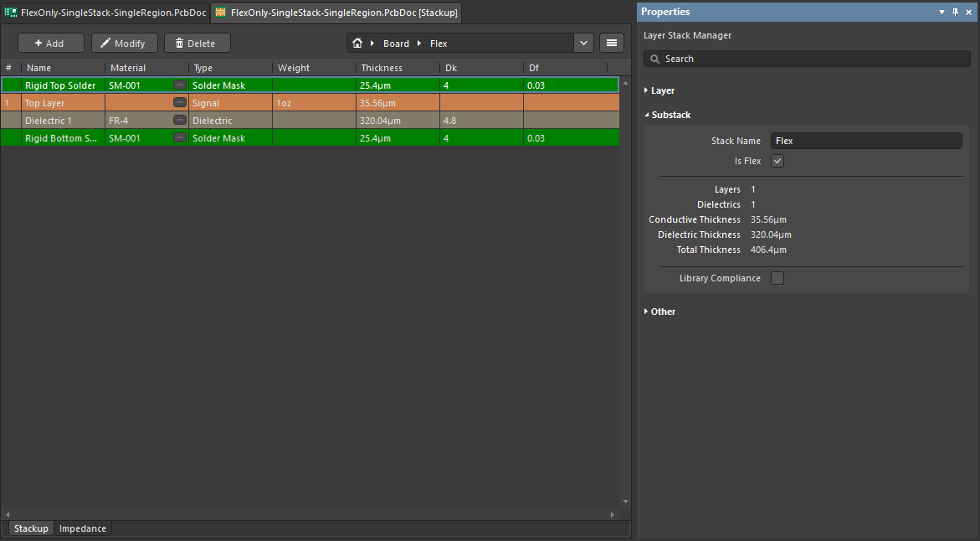Click the home icon in the breadcrumb bar
This screenshot has width=980, height=541.
357,44
